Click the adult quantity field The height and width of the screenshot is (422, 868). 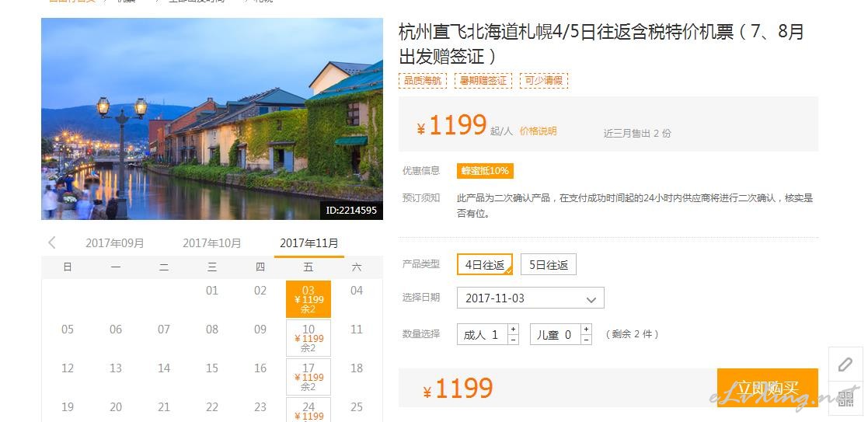(x=482, y=334)
